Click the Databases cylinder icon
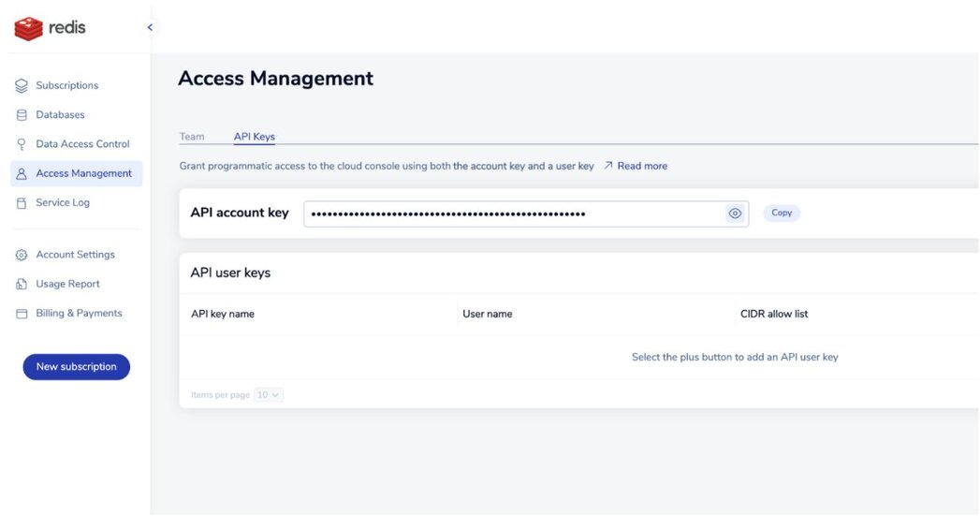This screenshot has width=980, height=516. click(x=22, y=115)
